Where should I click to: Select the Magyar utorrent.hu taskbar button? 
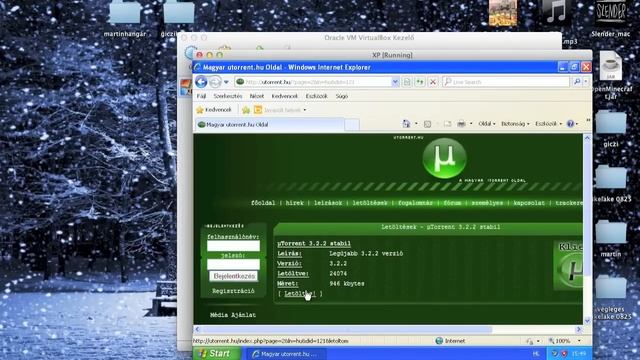click(x=285, y=354)
